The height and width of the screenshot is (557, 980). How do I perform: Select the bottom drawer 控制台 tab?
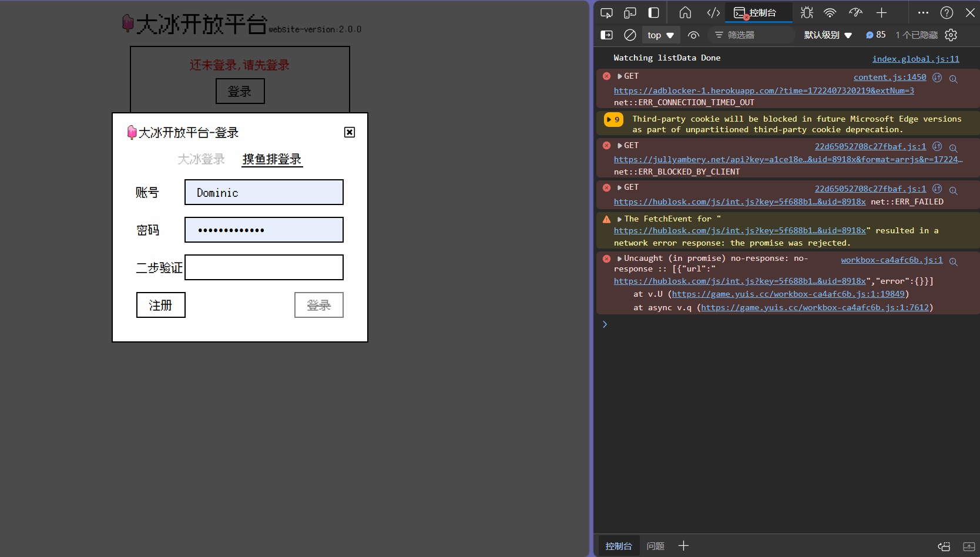pos(619,546)
